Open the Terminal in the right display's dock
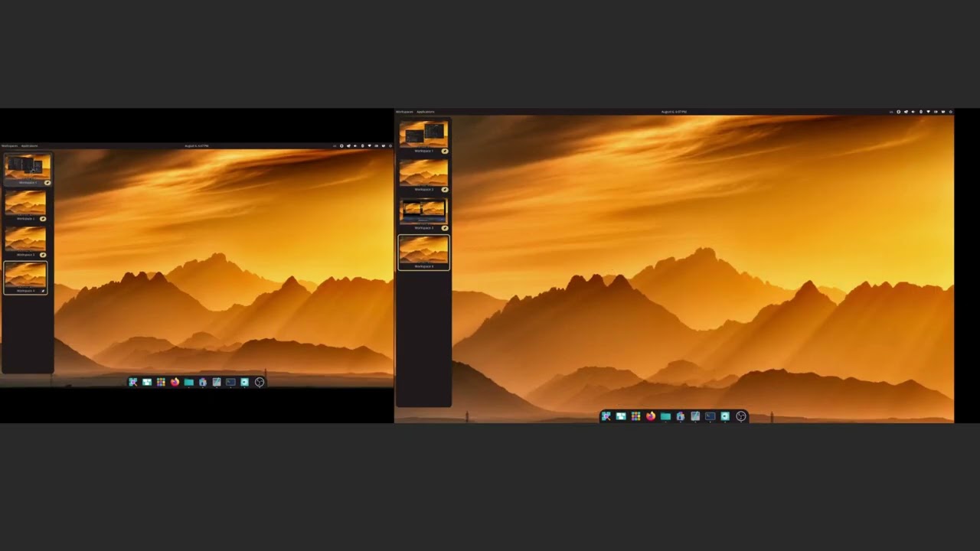The width and height of the screenshot is (980, 551). click(x=710, y=416)
